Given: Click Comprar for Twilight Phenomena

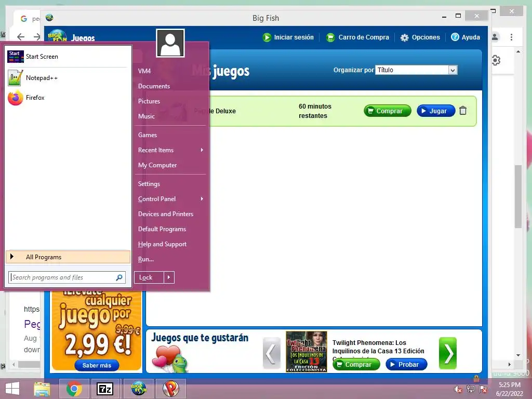Looking at the screenshot, I should tap(356, 364).
